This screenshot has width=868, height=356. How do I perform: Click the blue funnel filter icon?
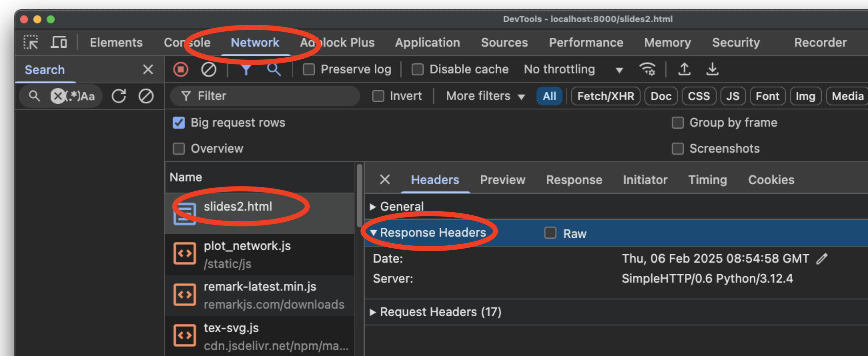246,69
